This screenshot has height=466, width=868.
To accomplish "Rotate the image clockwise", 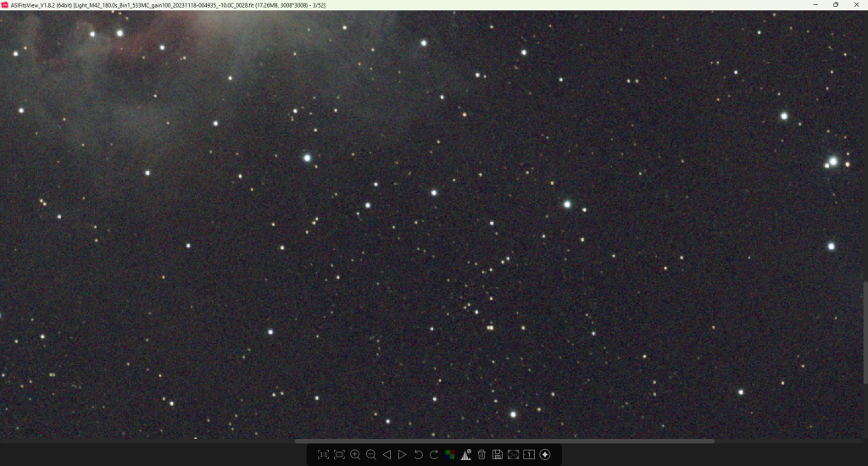I will pos(434,455).
